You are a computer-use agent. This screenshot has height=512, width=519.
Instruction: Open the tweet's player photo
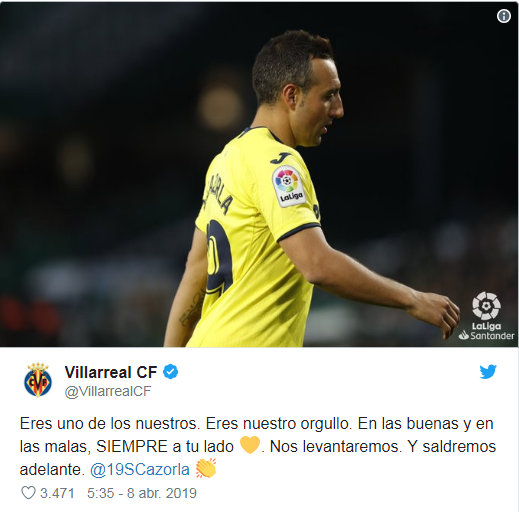pyautogui.click(x=259, y=175)
